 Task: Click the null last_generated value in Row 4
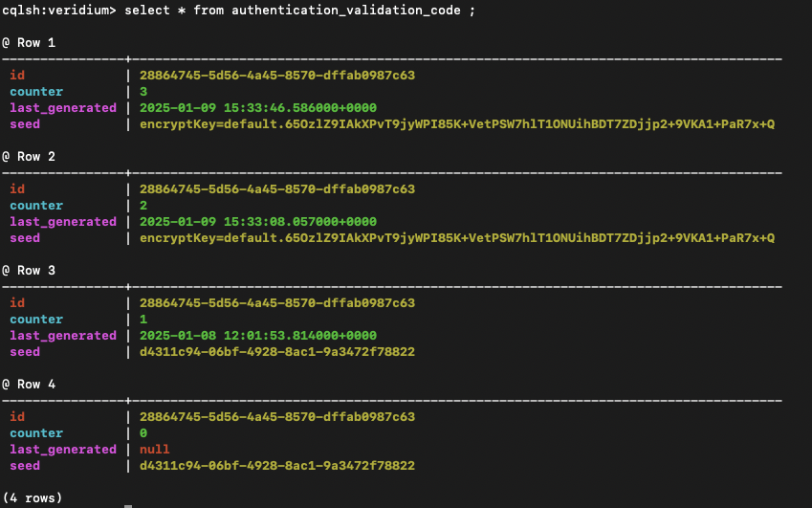[155, 449]
